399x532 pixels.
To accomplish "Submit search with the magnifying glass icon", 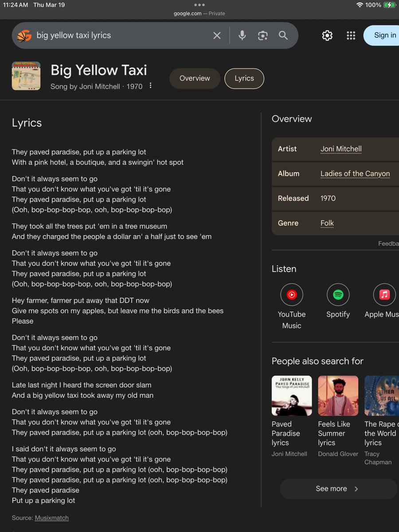I will coord(283,35).
